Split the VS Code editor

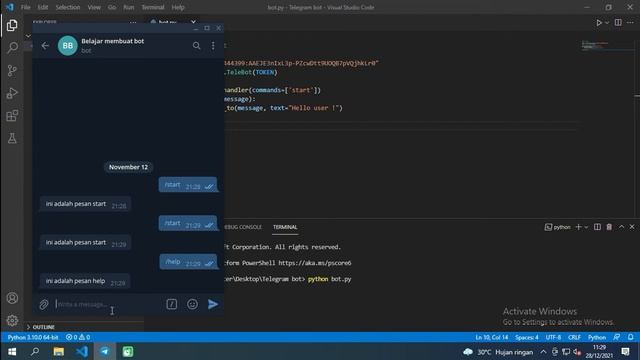[x=618, y=22]
